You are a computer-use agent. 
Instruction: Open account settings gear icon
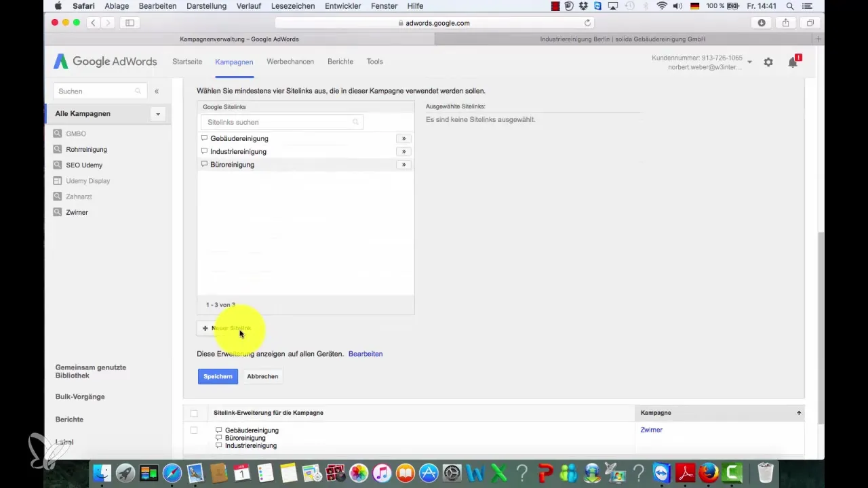pyautogui.click(x=768, y=62)
